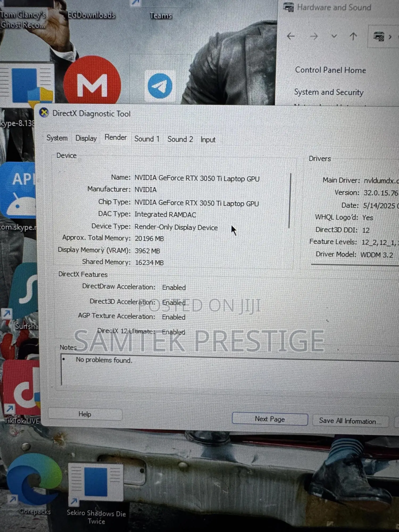Viewport: 399px width, 532px height.
Task: Switch to the Input tab
Action: 208,140
